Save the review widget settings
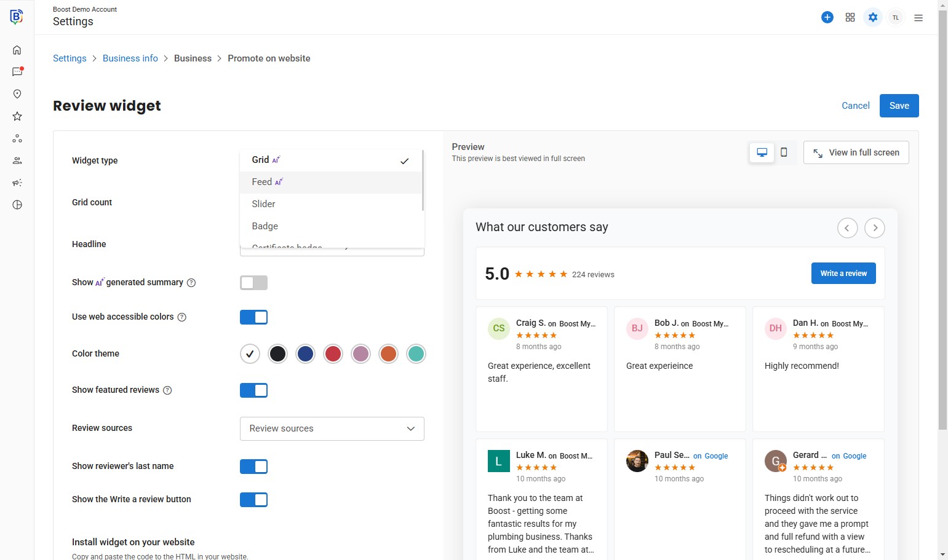948x560 pixels. 899,106
